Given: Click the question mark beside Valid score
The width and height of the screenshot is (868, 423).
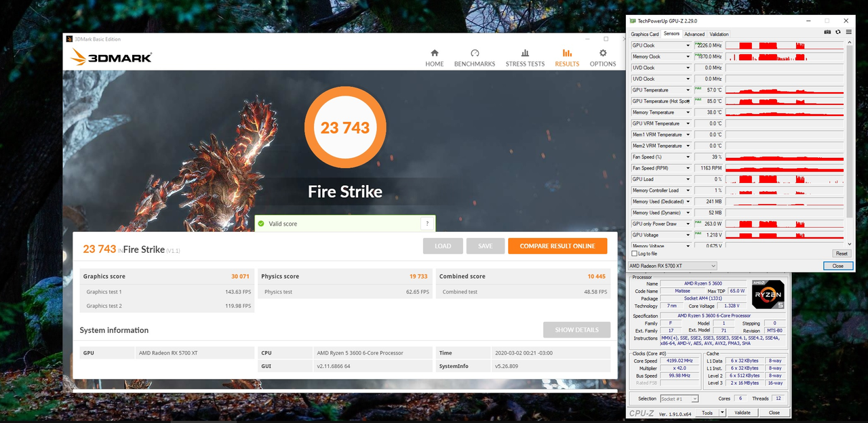Looking at the screenshot, I should pos(427,224).
